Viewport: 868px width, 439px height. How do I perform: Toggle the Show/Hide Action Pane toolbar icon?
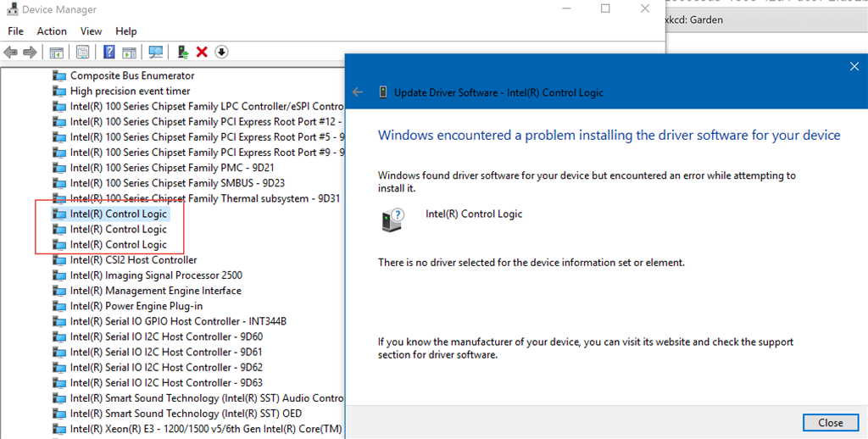[129, 52]
